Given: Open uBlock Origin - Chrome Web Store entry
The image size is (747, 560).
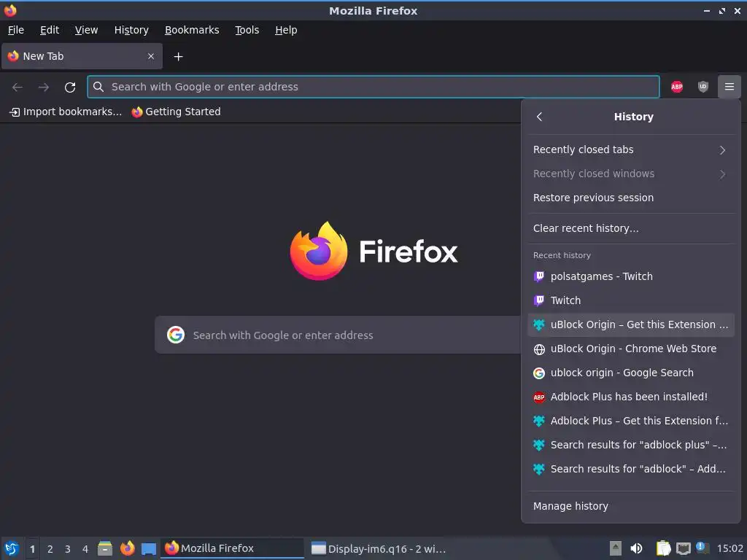Looking at the screenshot, I should [631, 349].
